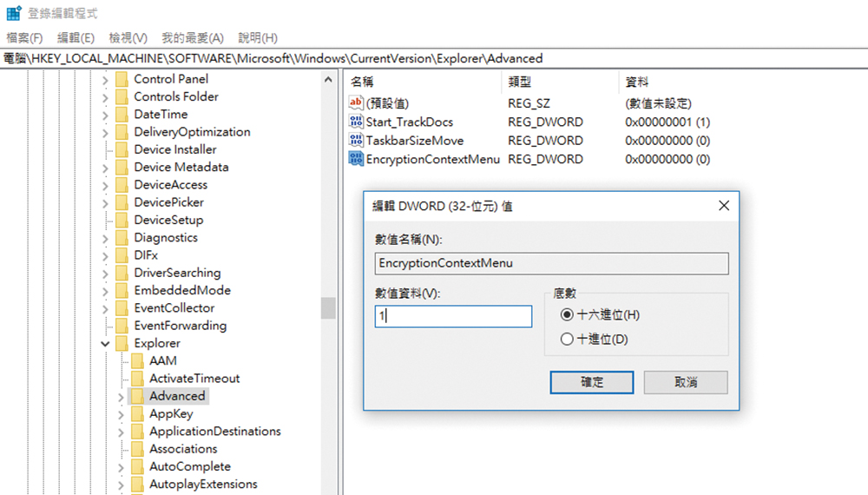Click the 數值資料(V) value input field
This screenshot has height=495, width=868.
(453, 316)
